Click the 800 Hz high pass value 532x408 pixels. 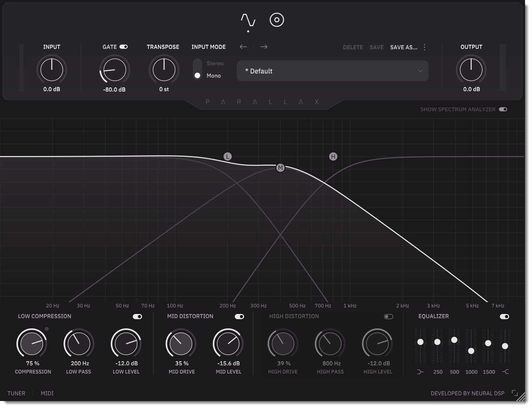coord(331,363)
